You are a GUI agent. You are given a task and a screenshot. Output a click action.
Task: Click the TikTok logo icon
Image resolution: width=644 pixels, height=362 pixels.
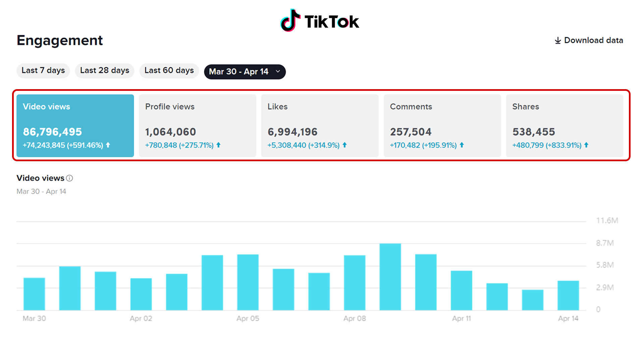[x=290, y=21]
